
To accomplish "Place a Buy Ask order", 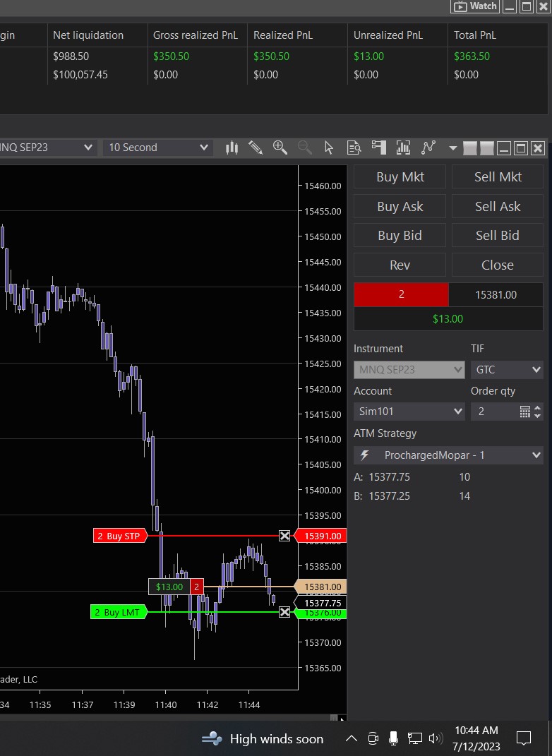I will pyautogui.click(x=400, y=206).
